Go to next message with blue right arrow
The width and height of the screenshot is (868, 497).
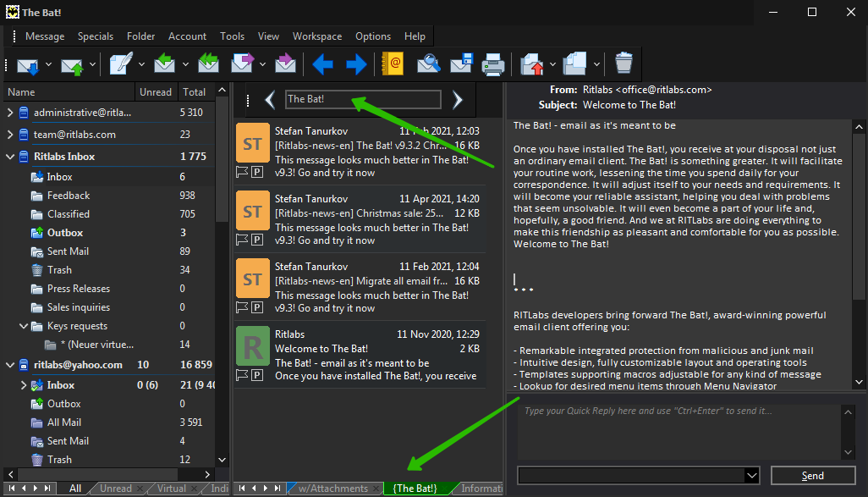[x=356, y=64]
